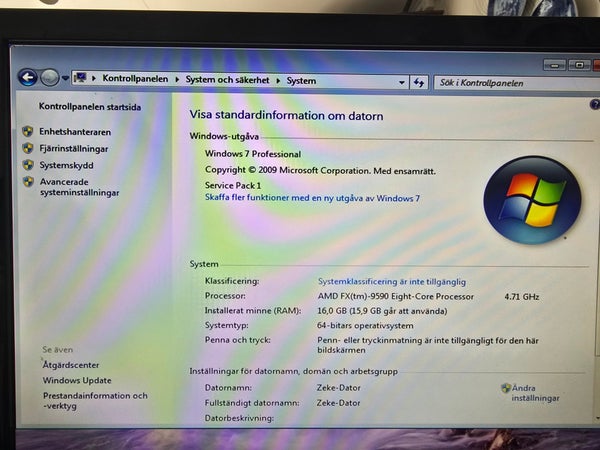Click the Forward navigation round button
Viewport: 600px width, 450px height.
[50, 78]
